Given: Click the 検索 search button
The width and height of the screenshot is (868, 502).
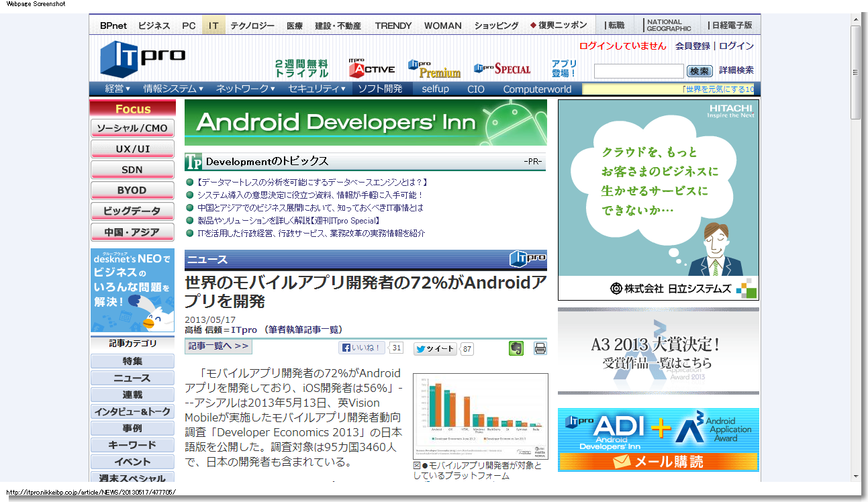Looking at the screenshot, I should 700,71.
